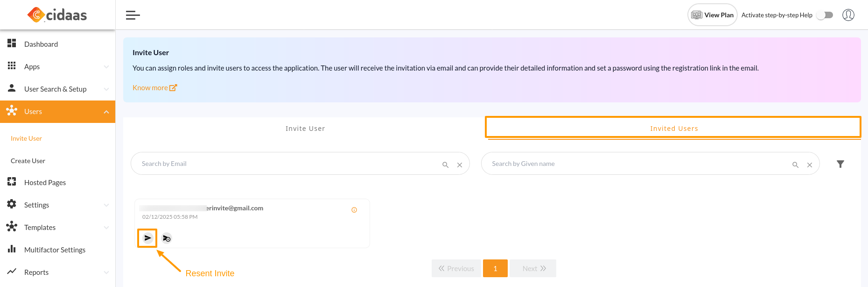Switch to the Invite User tab
This screenshot has height=287, width=868.
(305, 129)
